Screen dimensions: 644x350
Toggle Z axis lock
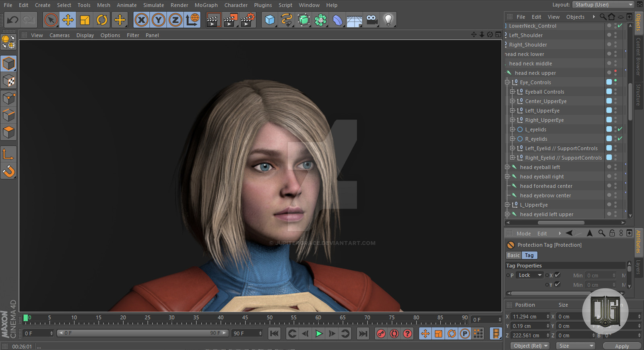175,20
